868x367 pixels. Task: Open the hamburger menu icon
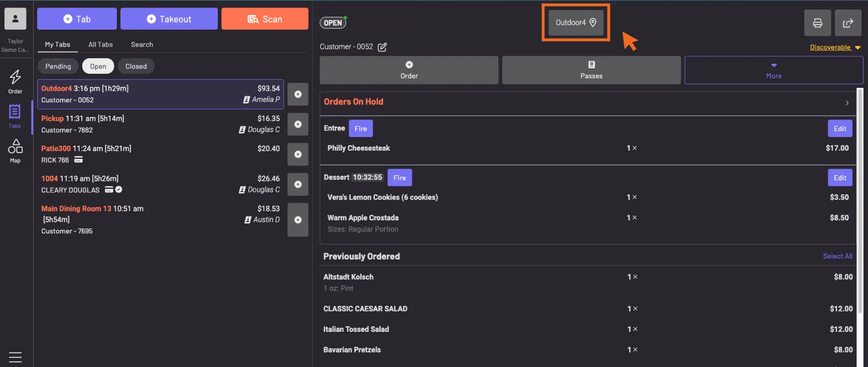[x=15, y=357]
